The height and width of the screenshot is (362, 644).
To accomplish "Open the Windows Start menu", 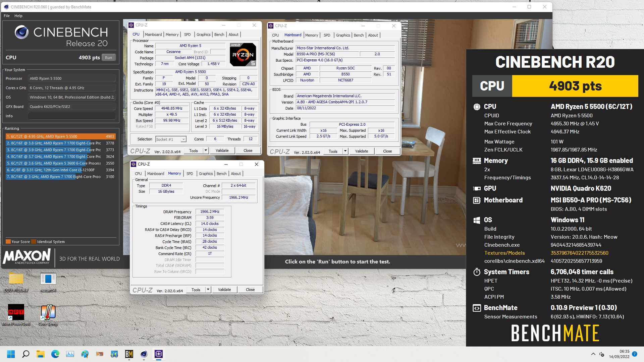I will pos(11,354).
